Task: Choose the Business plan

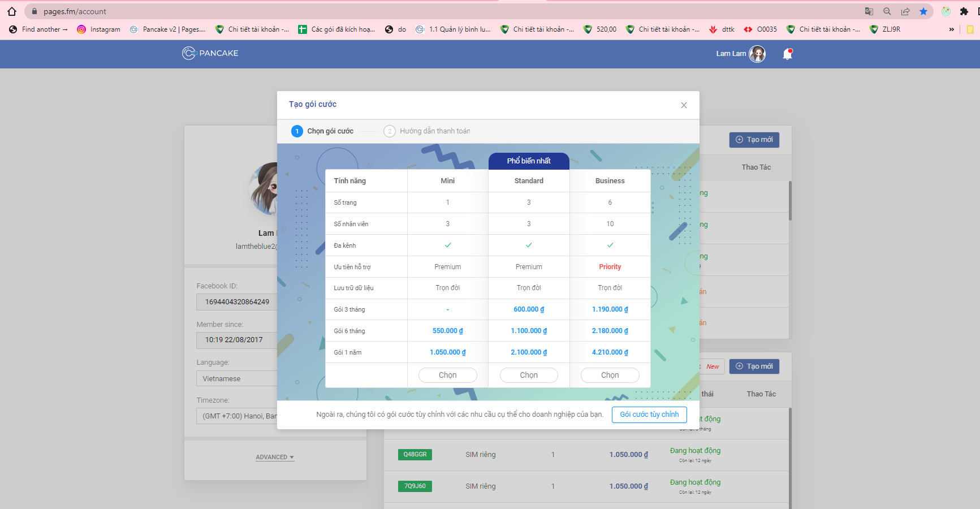Action: click(610, 375)
